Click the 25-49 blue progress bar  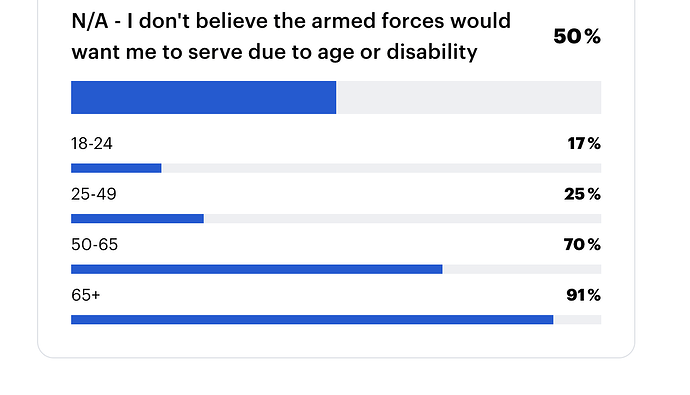[x=137, y=219]
